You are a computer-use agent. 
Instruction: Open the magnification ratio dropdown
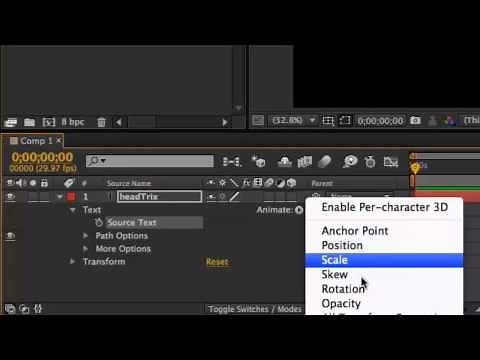(x=294, y=120)
